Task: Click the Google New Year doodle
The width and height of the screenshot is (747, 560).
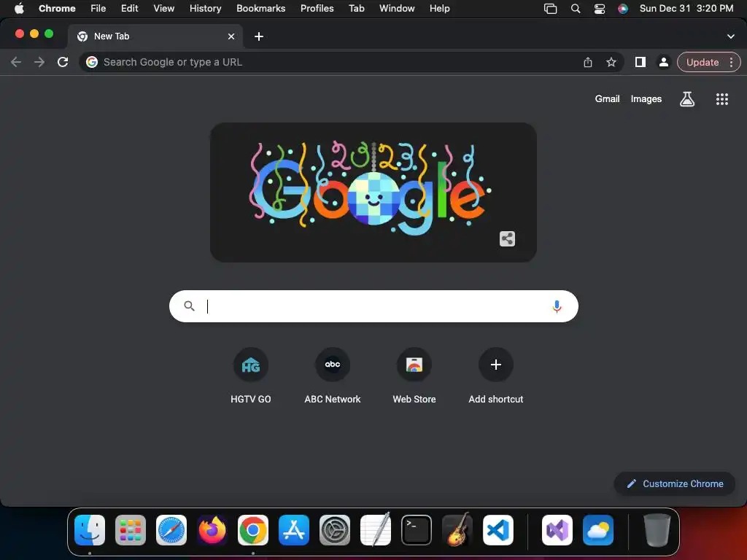Action: (373, 192)
